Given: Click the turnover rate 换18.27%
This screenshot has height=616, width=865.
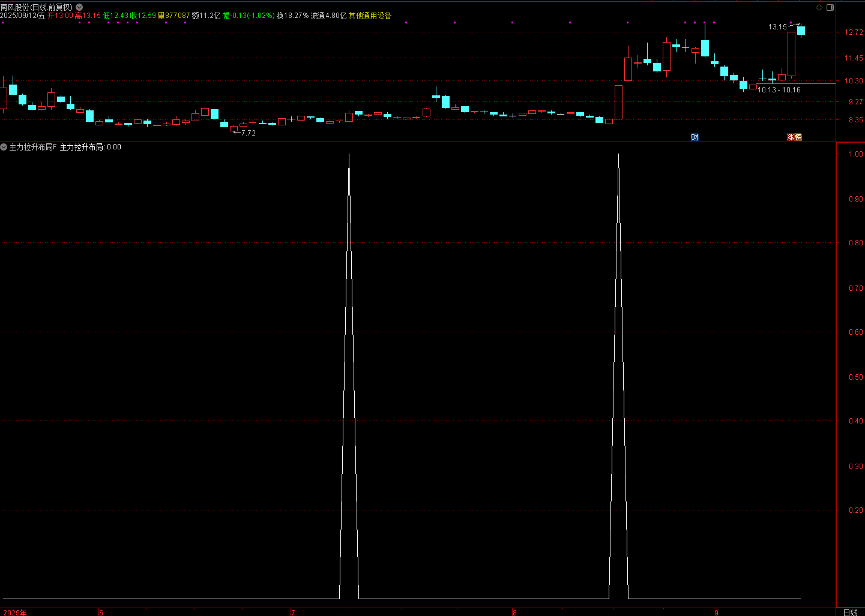Looking at the screenshot, I should coord(292,16).
